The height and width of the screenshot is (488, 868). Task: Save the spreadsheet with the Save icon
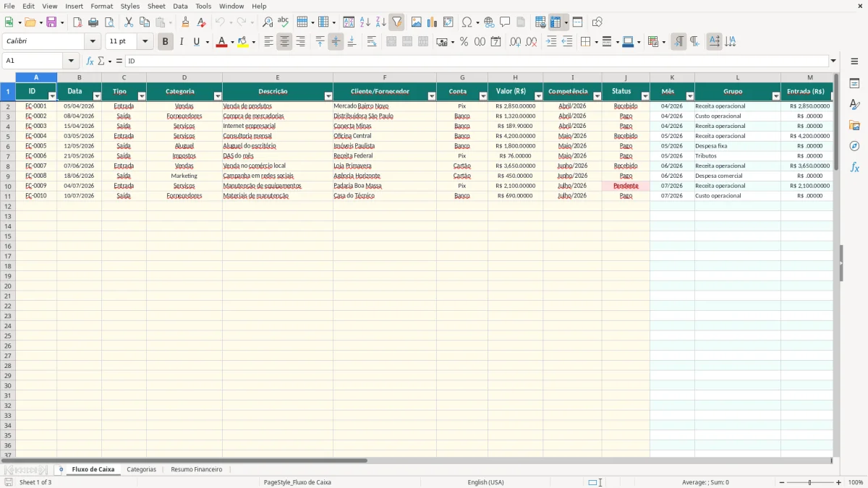coord(51,22)
